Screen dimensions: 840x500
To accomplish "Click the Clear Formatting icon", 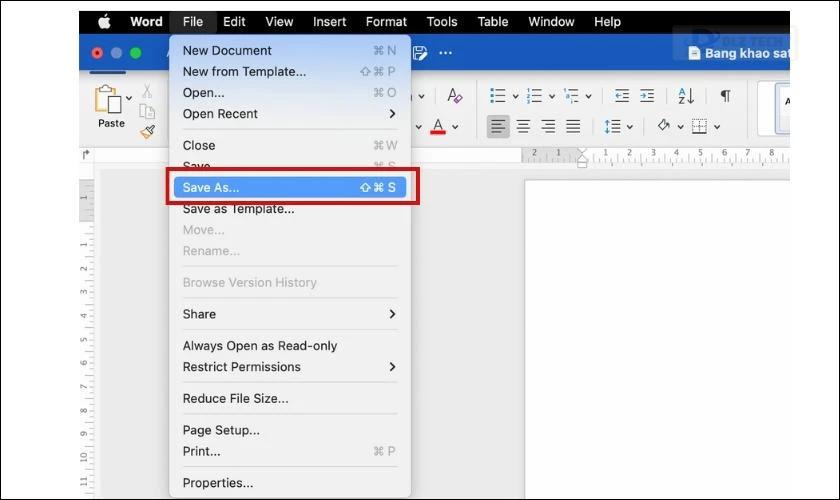I will click(454, 96).
